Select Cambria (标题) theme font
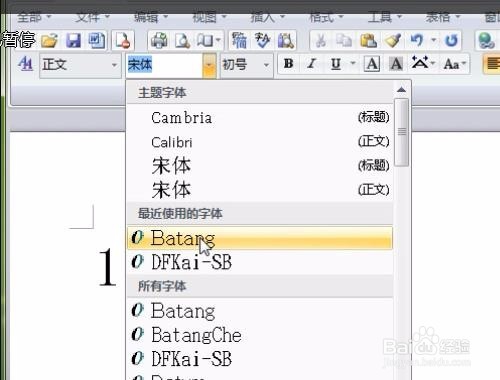Image resolution: width=500 pixels, height=380 pixels. point(260,117)
